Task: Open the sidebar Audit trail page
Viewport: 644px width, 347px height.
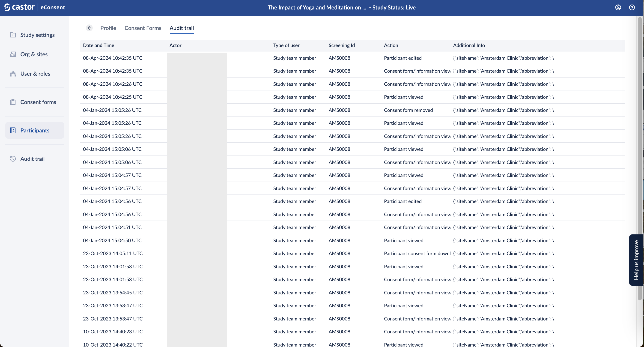Action: coord(35,159)
